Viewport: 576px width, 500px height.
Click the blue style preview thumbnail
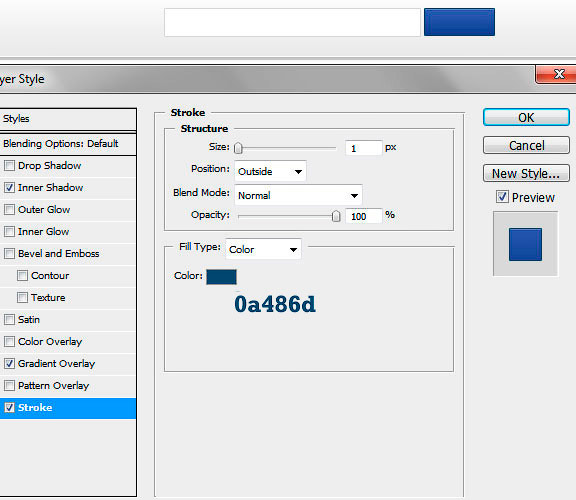click(x=525, y=244)
